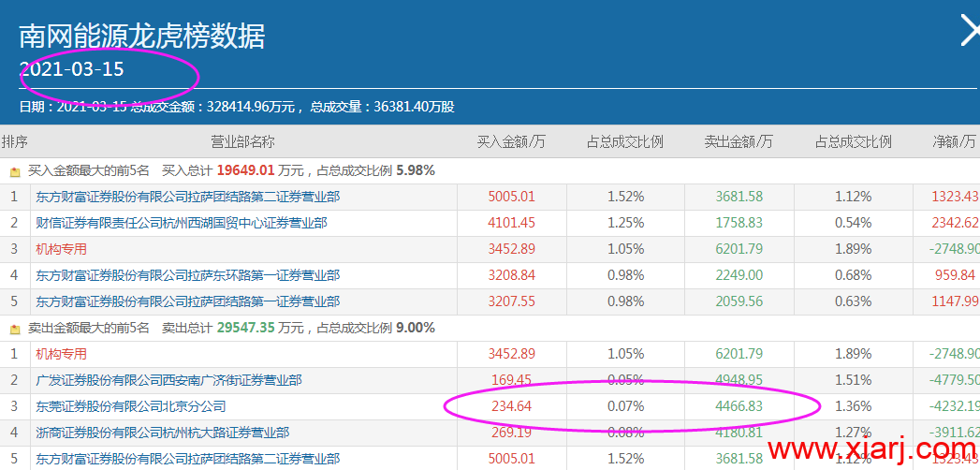Open 机构专用 in the sell top 5 list
The width and height of the screenshot is (980, 470).
point(61,355)
